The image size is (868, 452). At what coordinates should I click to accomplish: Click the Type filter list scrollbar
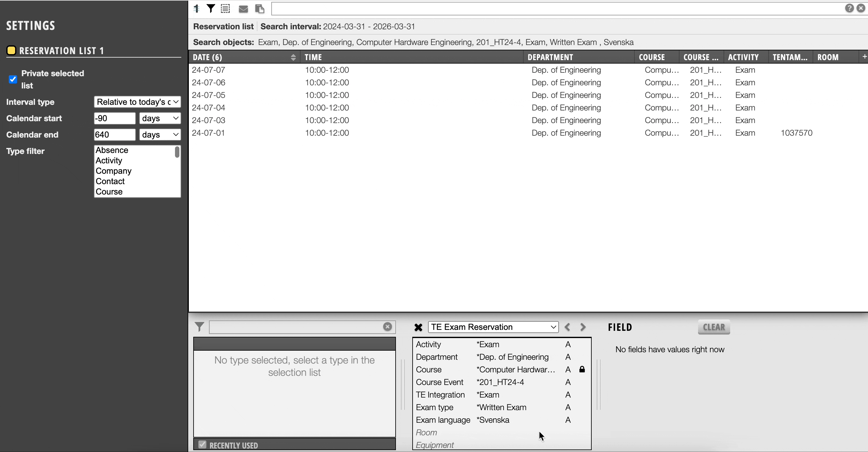tap(177, 152)
